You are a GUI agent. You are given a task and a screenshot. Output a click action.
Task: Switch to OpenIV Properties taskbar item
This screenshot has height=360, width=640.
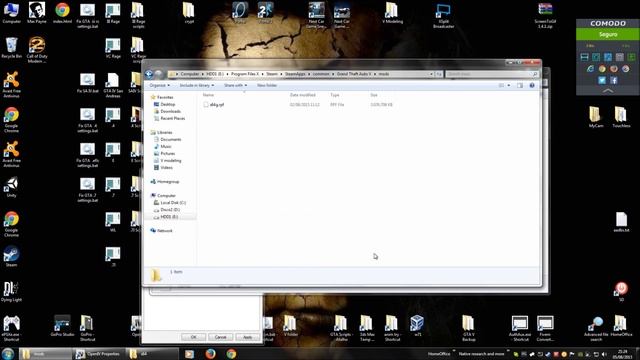click(x=98, y=353)
